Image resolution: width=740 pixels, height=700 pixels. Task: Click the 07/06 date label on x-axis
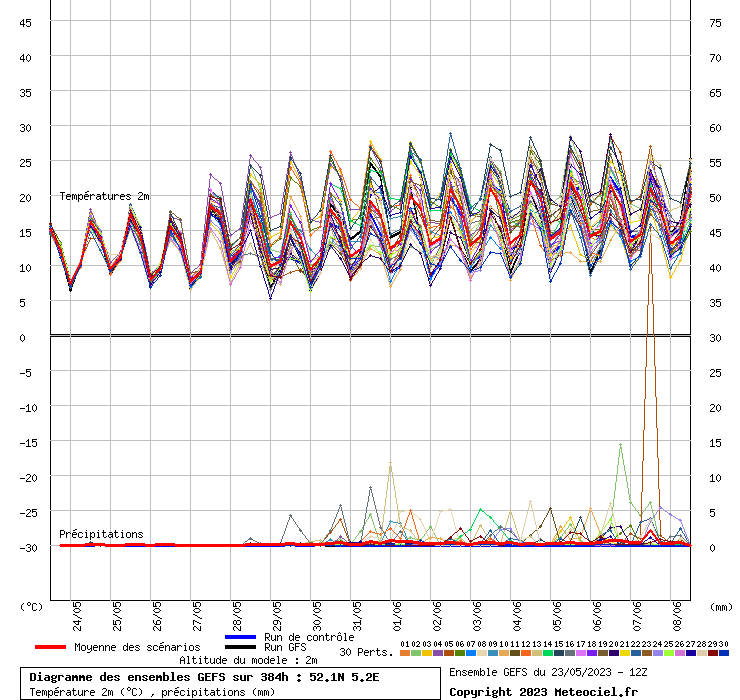(x=638, y=616)
